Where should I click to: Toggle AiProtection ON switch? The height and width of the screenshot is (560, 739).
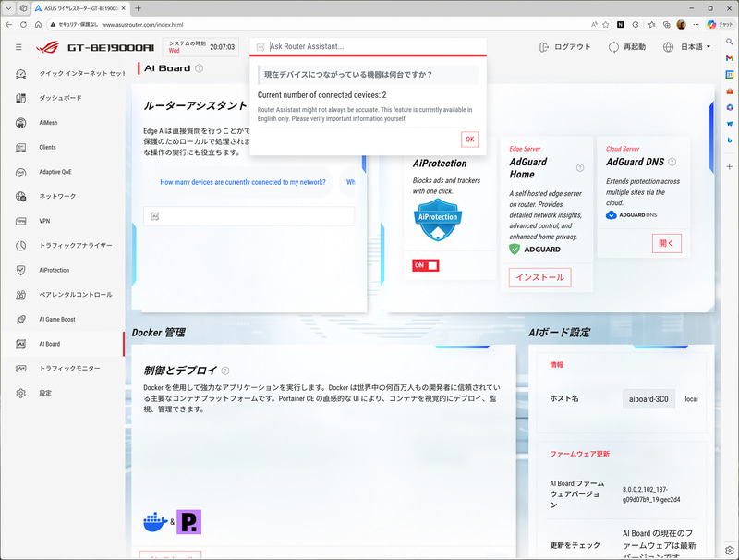point(426,265)
